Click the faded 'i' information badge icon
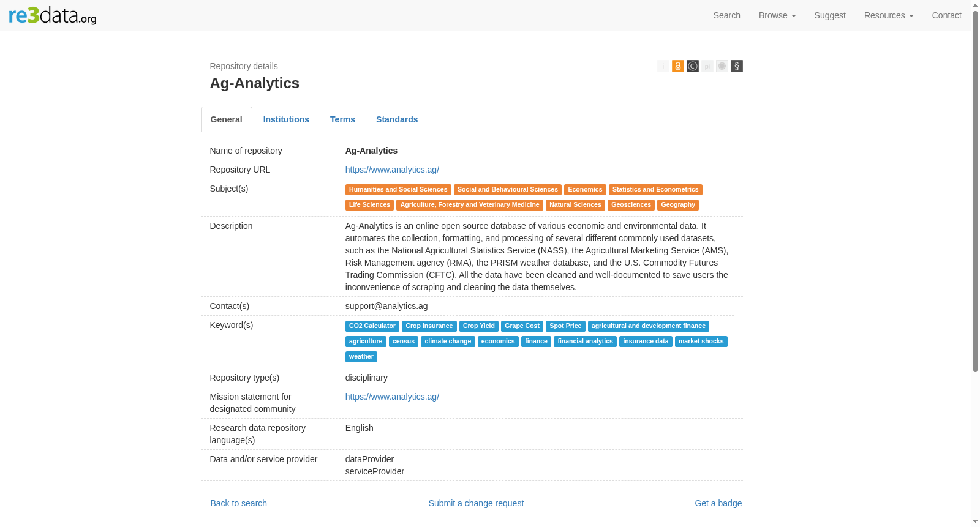The height and width of the screenshot is (527, 980). click(x=663, y=66)
